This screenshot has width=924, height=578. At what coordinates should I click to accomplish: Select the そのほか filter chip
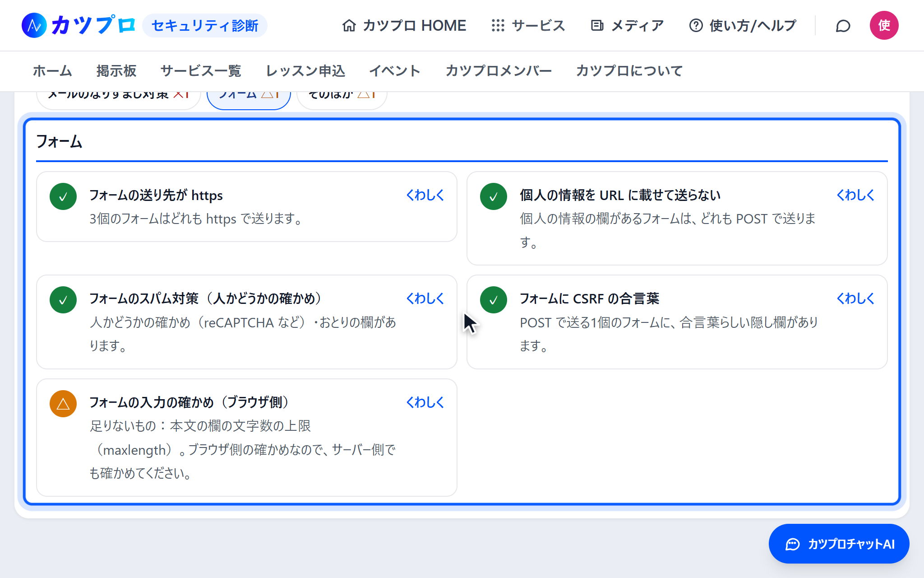point(342,100)
